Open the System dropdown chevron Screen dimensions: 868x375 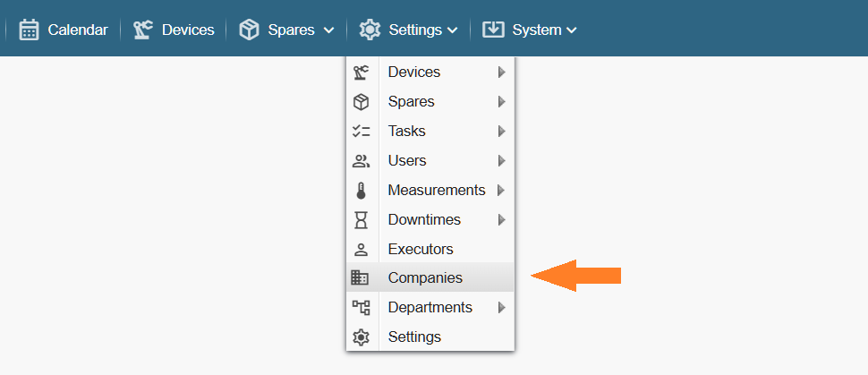[x=572, y=30]
